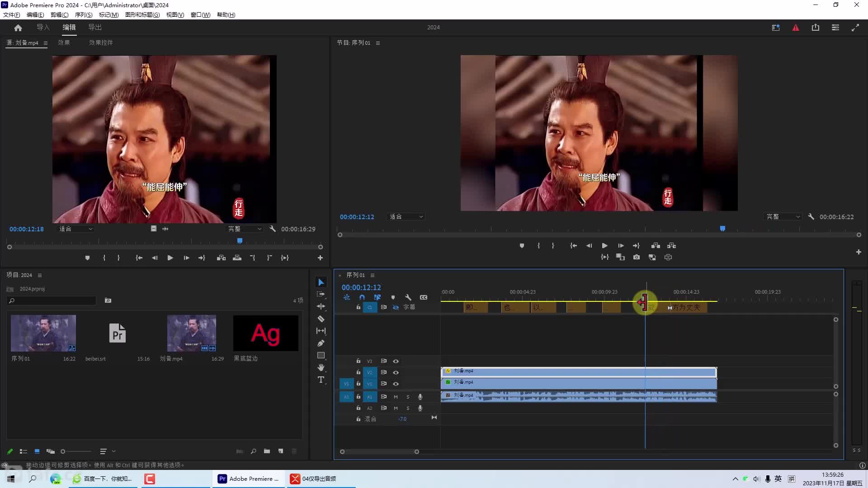
Task: Toggle Snap in timeline magnet
Action: pos(362,297)
